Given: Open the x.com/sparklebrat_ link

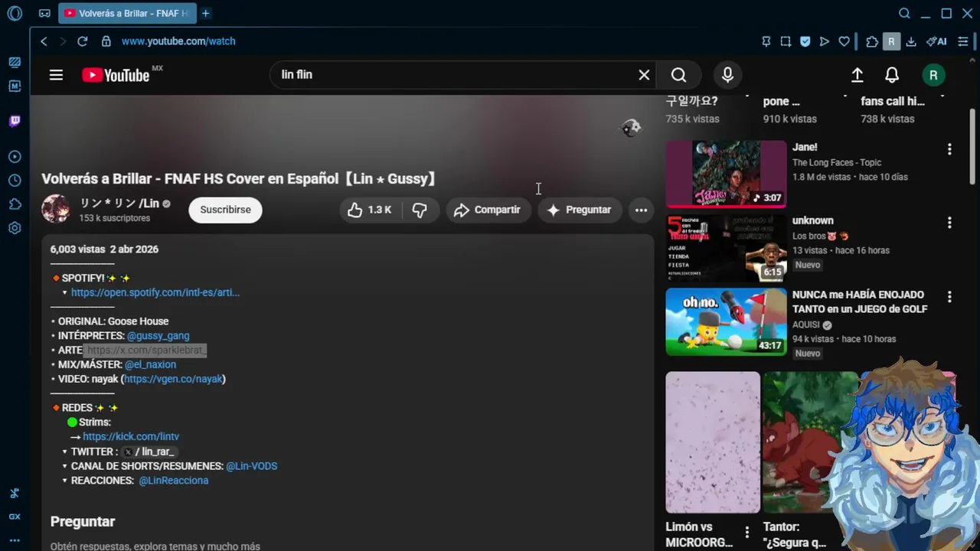Looking at the screenshot, I should [x=146, y=350].
